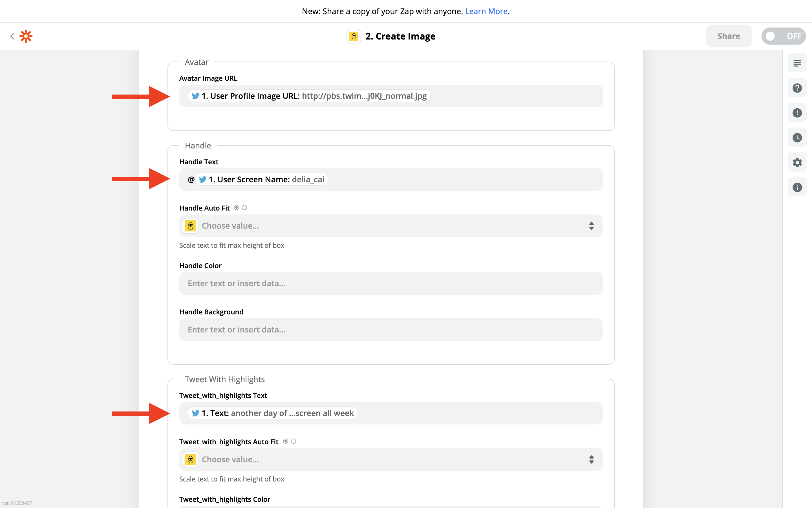The width and height of the screenshot is (812, 508).
Task: Click Bannerbear icon in Handle Auto Fit field
Action: [x=191, y=226]
